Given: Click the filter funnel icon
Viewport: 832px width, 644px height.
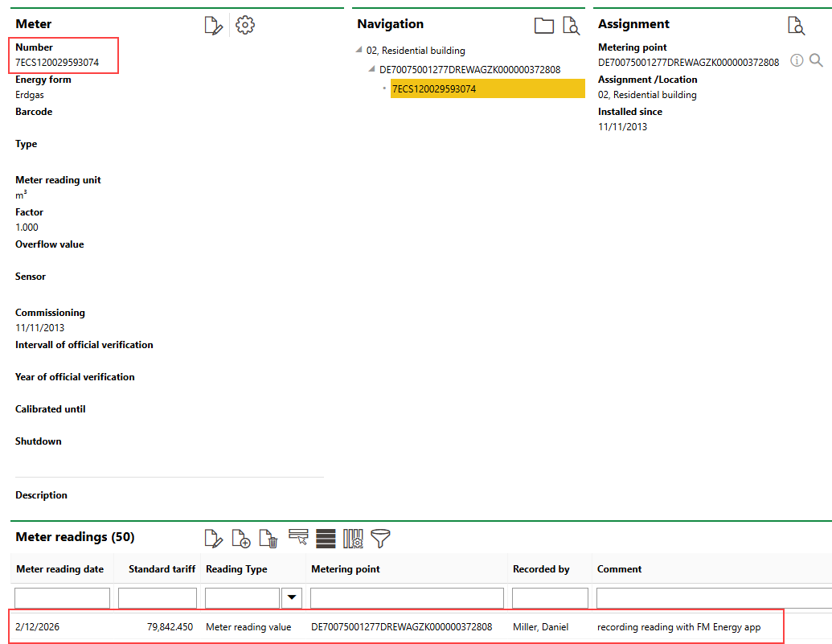Looking at the screenshot, I should point(380,539).
